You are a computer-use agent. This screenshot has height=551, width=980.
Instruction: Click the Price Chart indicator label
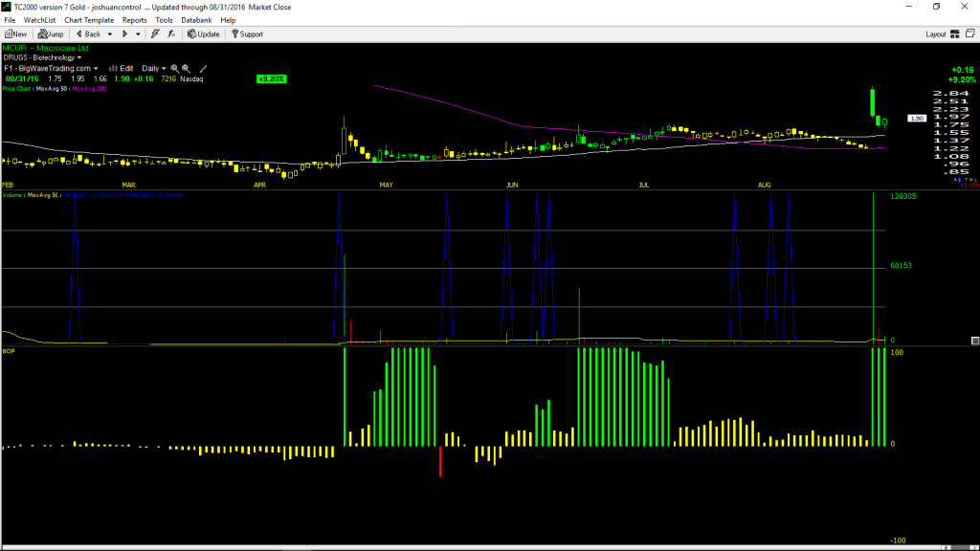click(x=17, y=89)
